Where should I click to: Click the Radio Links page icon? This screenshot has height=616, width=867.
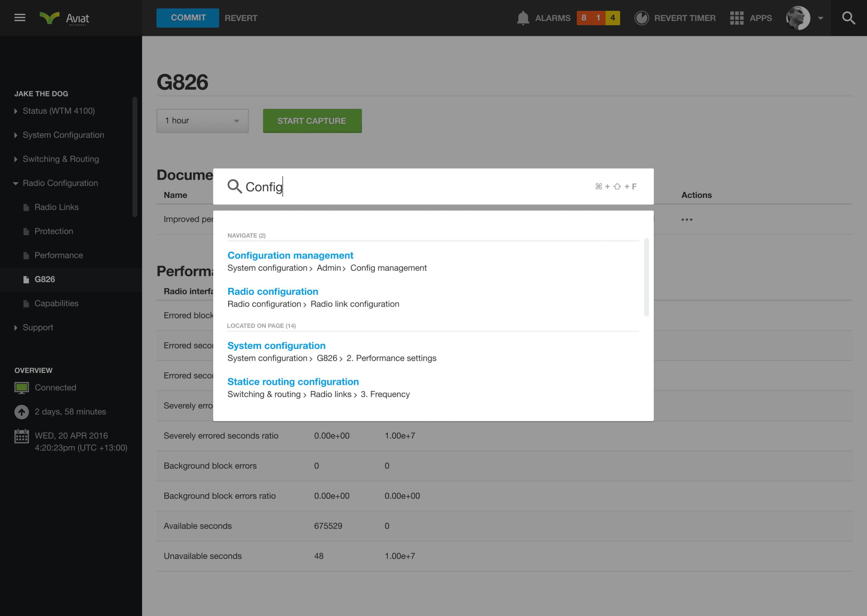pyautogui.click(x=26, y=207)
